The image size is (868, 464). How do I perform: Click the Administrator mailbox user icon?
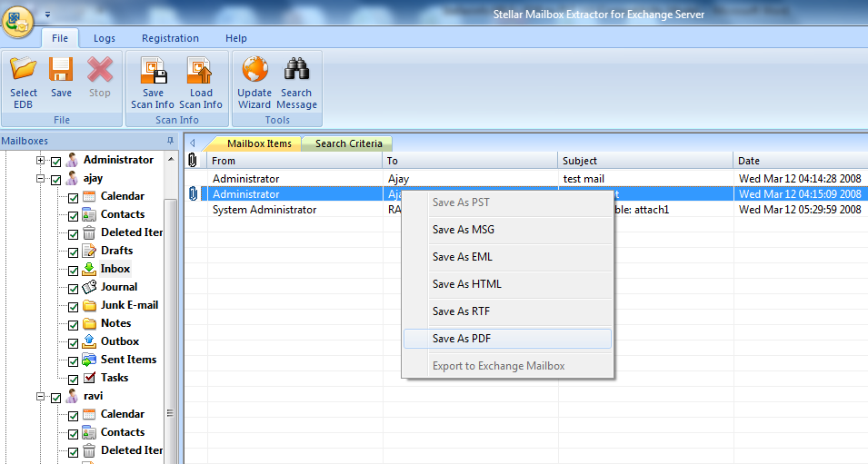coord(72,160)
